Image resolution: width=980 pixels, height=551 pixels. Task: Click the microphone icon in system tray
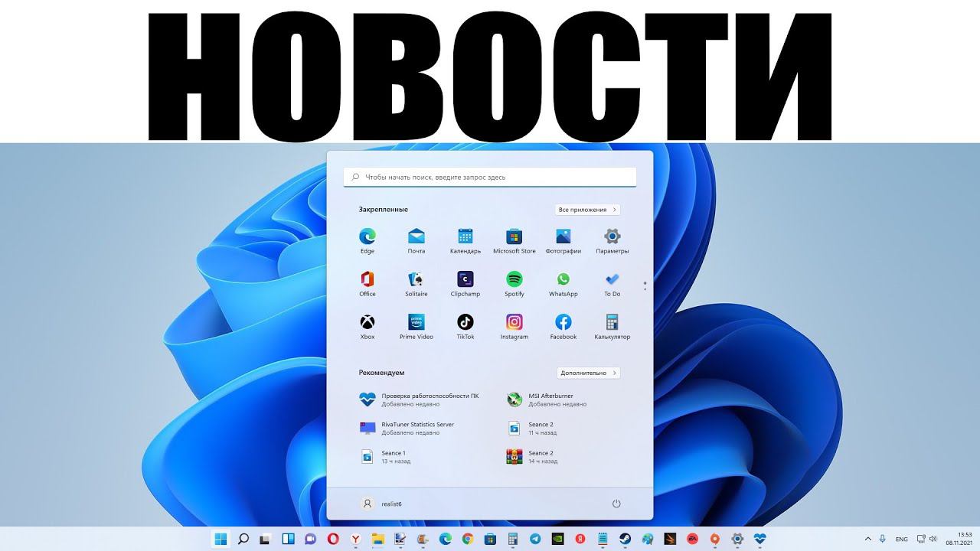[883, 539]
